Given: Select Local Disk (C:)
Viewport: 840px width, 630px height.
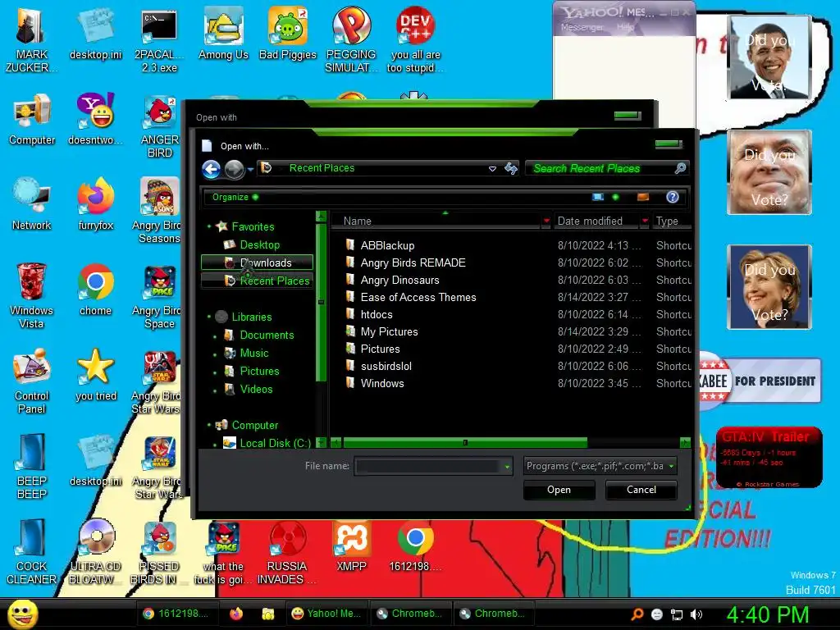Looking at the screenshot, I should 267,443.
